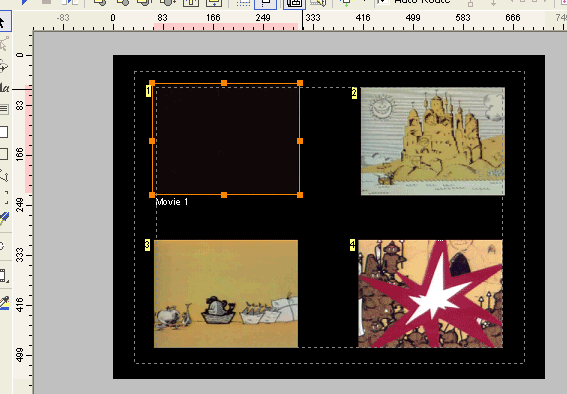Click the yellow order badge number 4

[x=353, y=245]
